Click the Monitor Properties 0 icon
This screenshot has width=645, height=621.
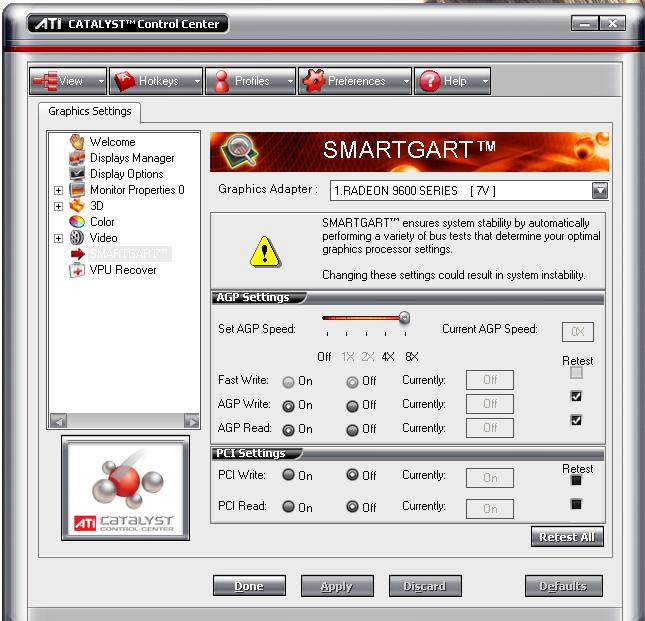[x=77, y=190]
